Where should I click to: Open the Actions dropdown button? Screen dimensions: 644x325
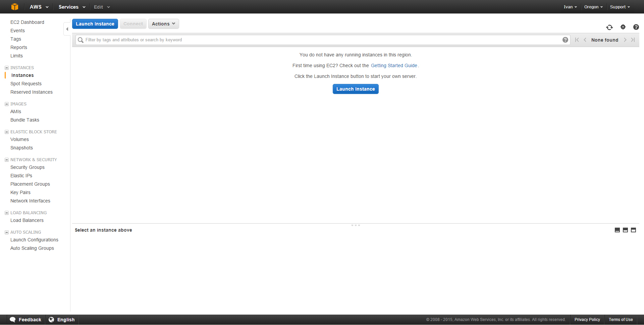point(164,24)
